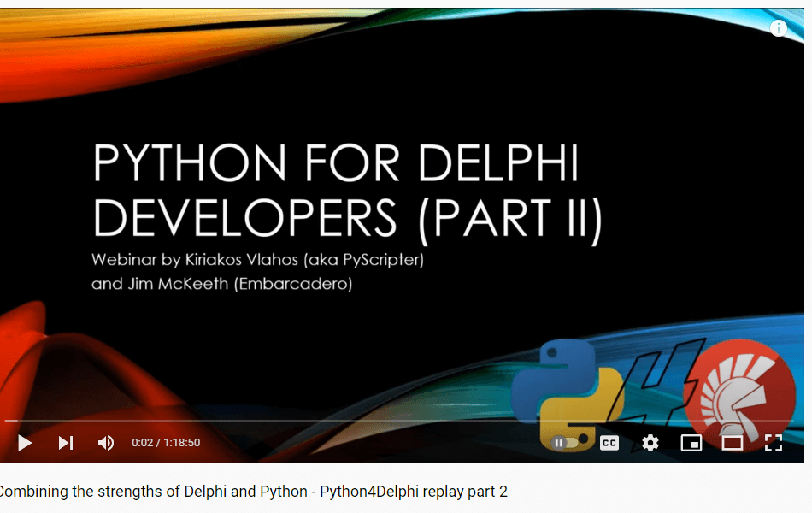Seek along the video progress bar
812x513 pixels.
click(399, 422)
